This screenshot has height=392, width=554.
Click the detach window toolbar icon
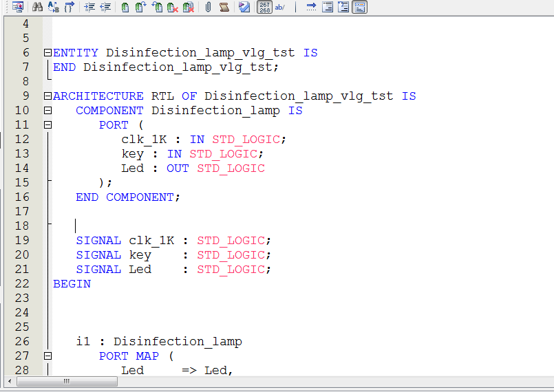[x=18, y=7]
